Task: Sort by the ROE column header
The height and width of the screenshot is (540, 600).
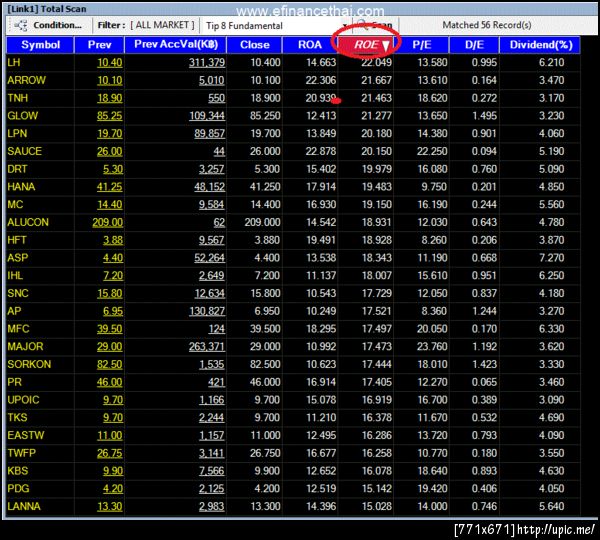Action: point(366,45)
